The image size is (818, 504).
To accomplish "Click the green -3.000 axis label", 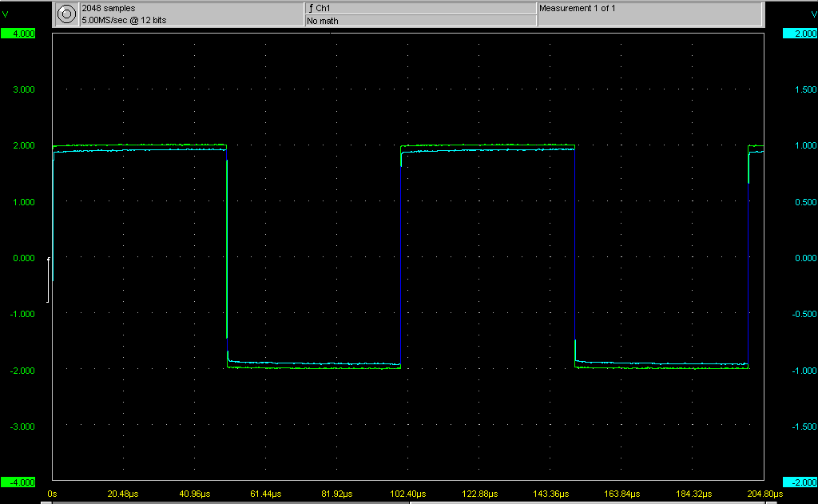I will pos(22,427).
